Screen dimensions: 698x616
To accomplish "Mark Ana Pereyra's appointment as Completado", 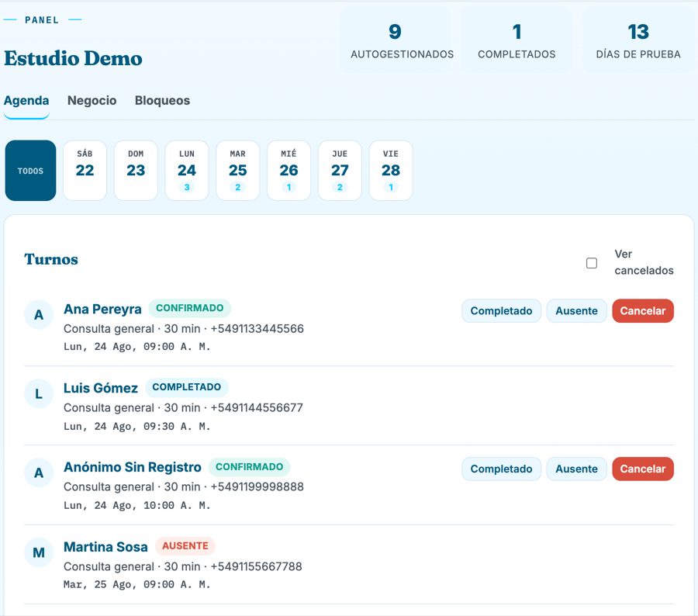I will [x=501, y=311].
